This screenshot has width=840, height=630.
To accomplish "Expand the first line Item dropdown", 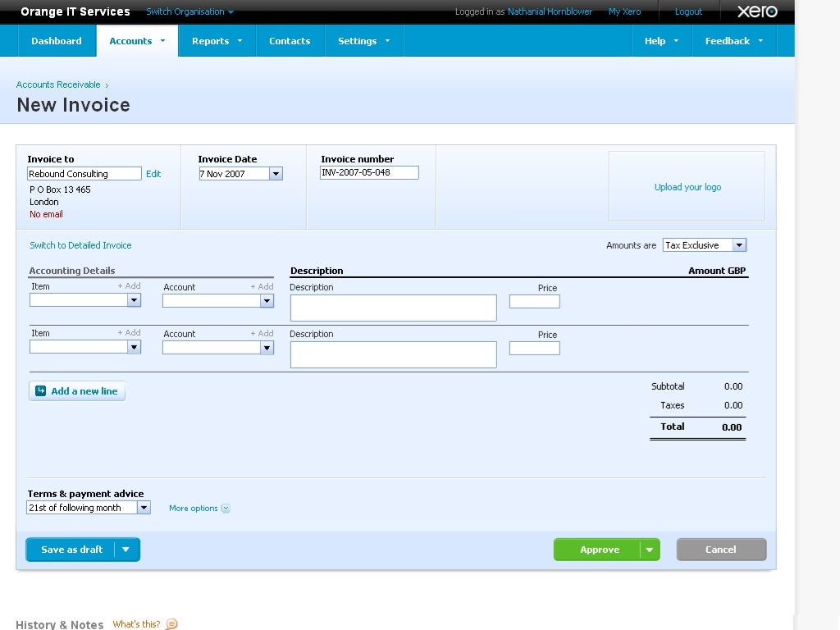I will click(135, 300).
